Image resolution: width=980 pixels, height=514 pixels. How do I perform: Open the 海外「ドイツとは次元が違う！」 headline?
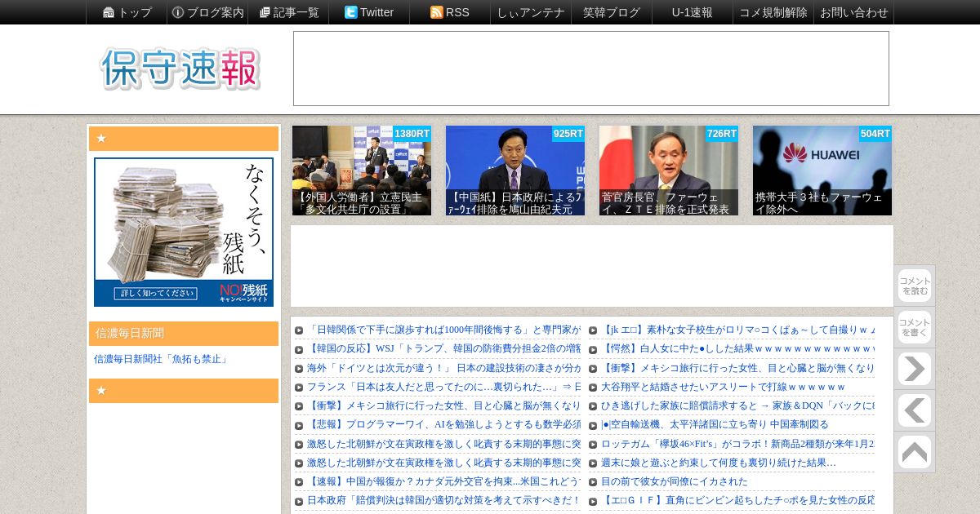[443, 368]
